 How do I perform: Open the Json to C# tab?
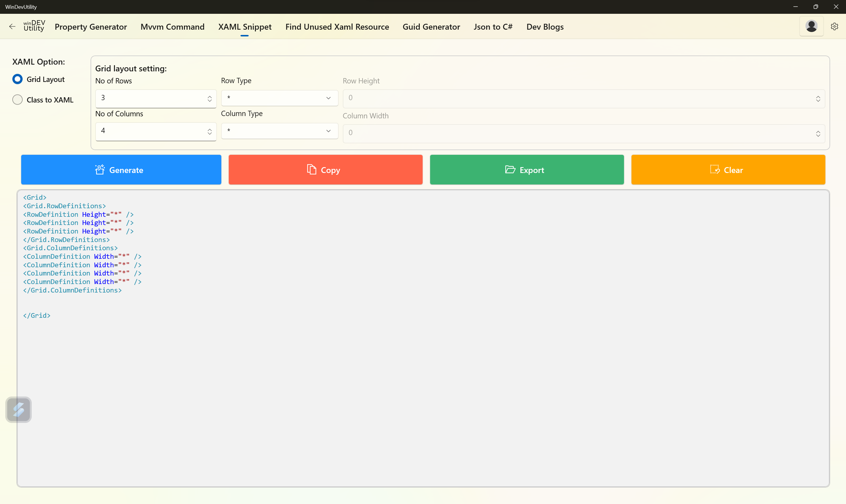pos(493,27)
